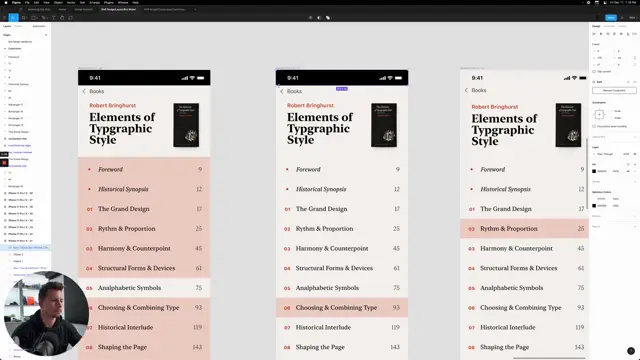This screenshot has height=360, width=640.
Task: Click the Fill color swatch
Action: (x=594, y=171)
